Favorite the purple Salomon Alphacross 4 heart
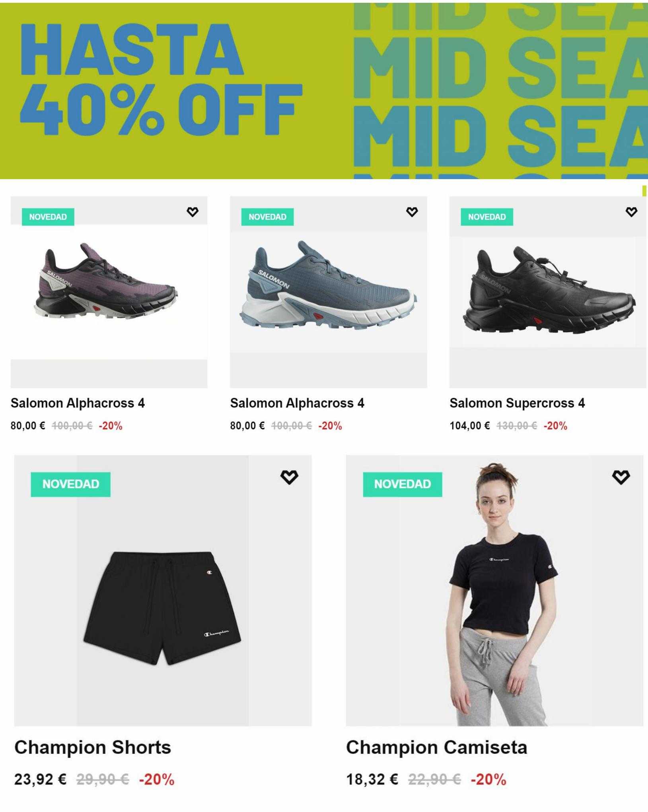 pyautogui.click(x=193, y=212)
